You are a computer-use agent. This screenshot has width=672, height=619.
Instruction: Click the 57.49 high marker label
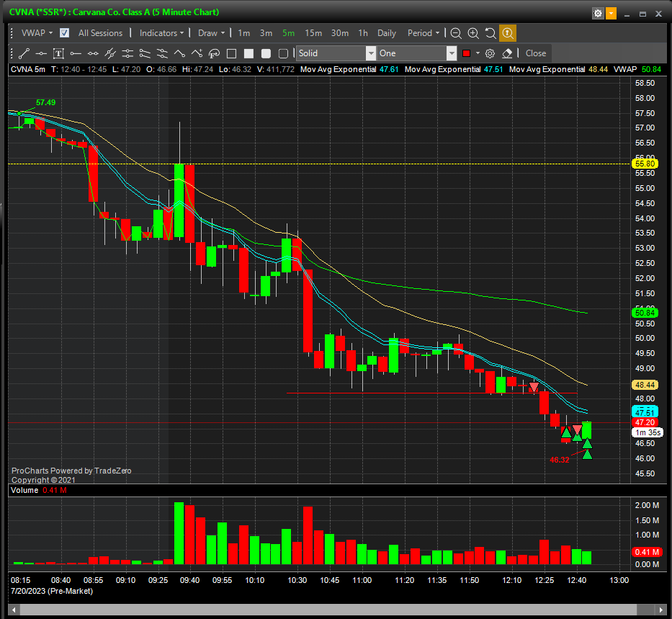(46, 102)
